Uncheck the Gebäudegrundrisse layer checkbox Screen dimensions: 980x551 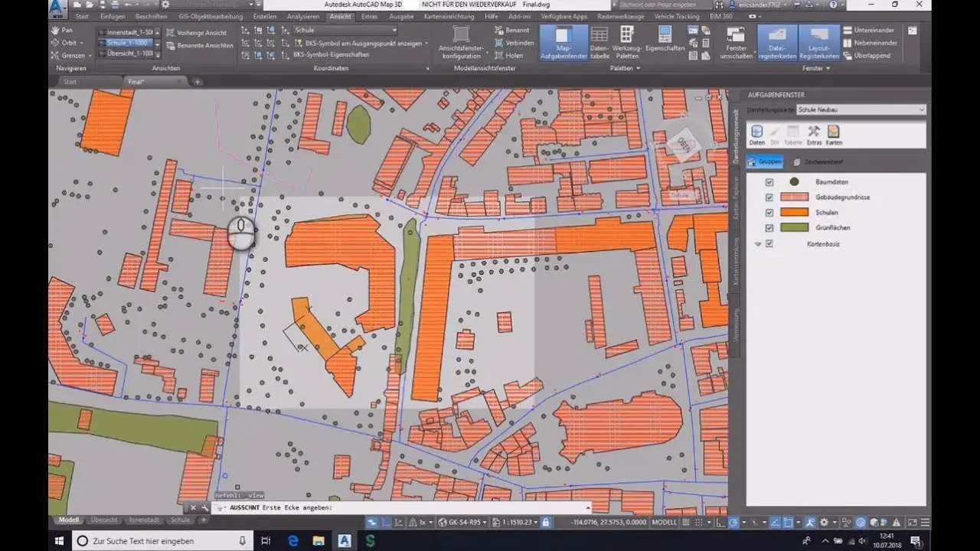[769, 197]
